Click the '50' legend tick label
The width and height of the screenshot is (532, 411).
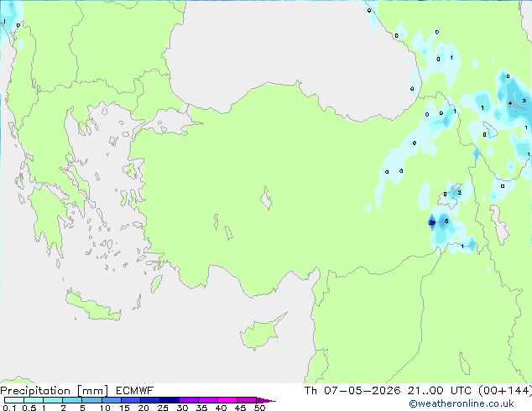pos(259,408)
